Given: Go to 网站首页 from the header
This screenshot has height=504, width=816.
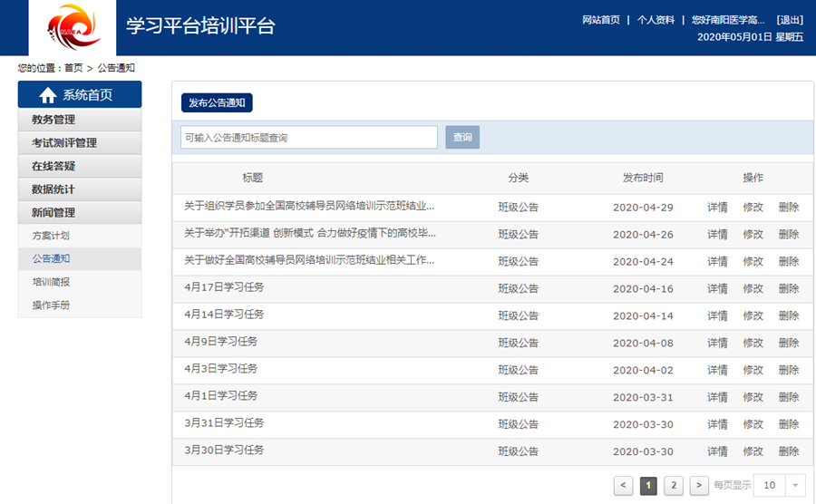Looking at the screenshot, I should point(601,20).
